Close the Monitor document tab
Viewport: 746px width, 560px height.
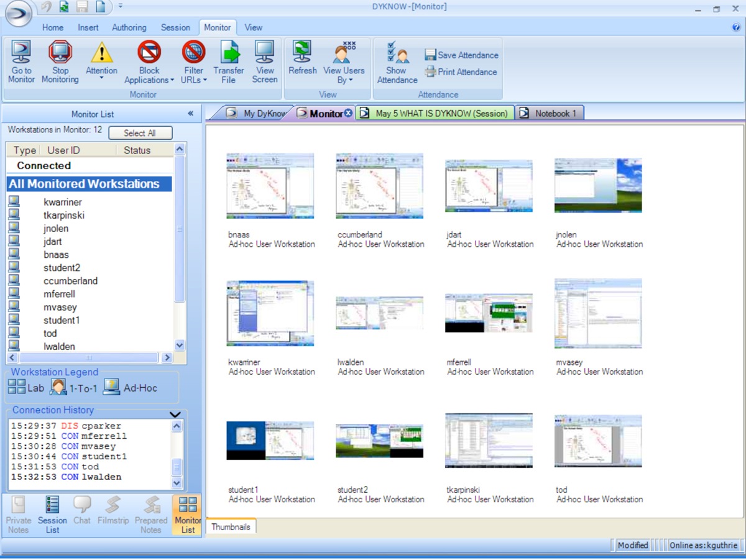click(x=348, y=113)
